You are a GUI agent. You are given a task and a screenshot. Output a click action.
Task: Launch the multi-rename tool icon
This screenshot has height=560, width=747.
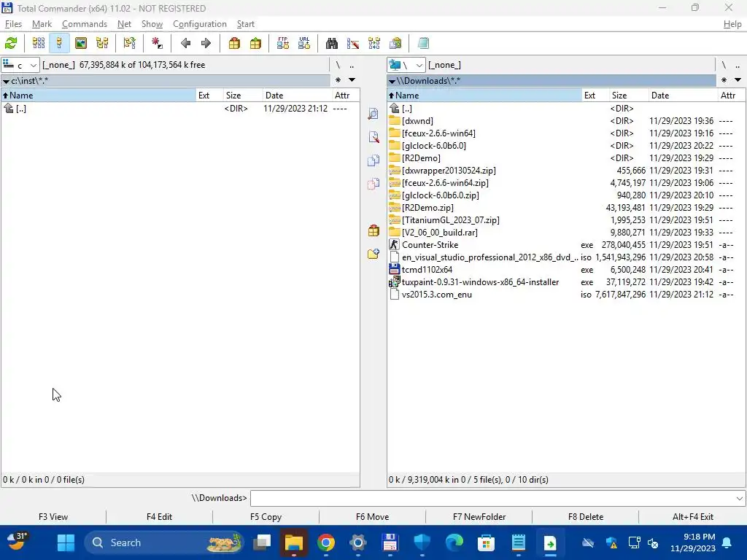[353, 43]
